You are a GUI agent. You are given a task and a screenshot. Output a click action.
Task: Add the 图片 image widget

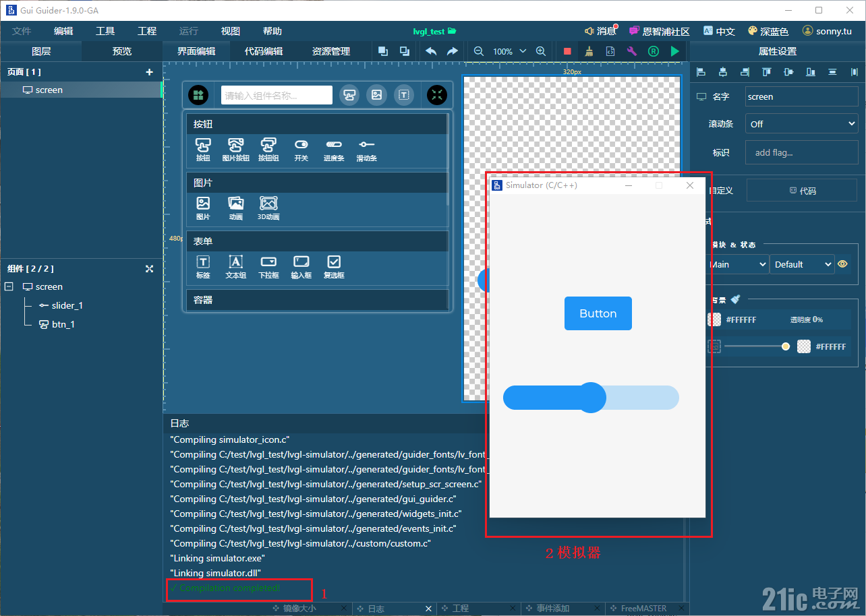(203, 208)
